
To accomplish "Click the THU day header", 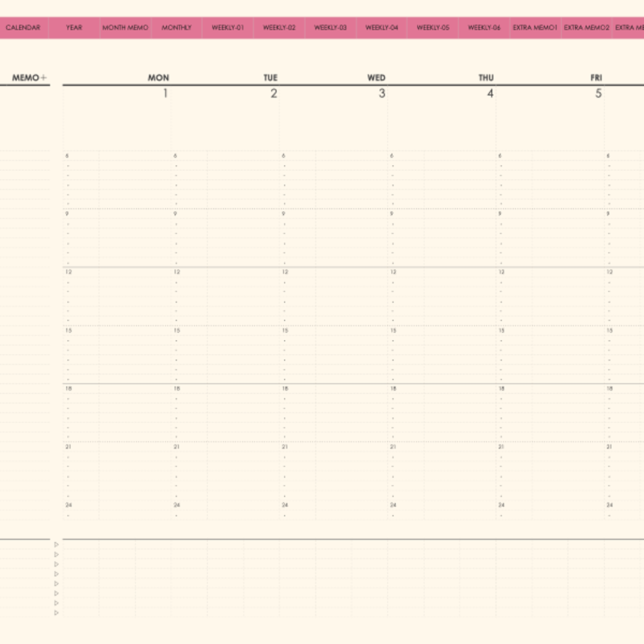I will click(x=486, y=78).
